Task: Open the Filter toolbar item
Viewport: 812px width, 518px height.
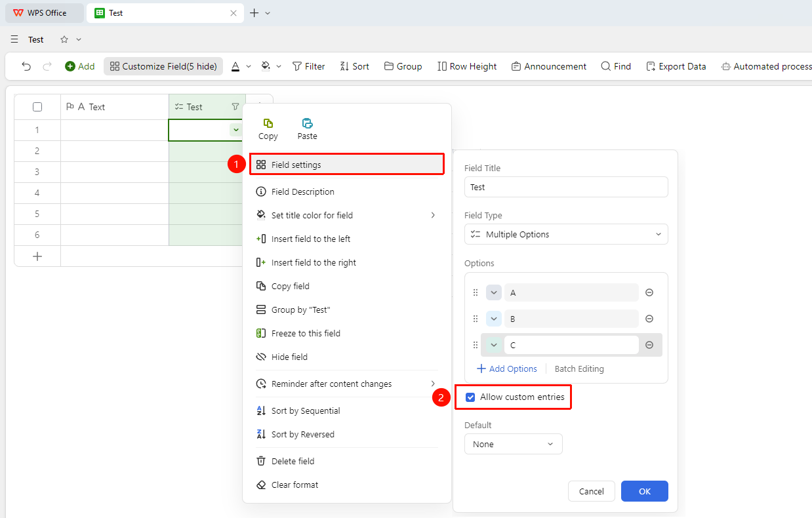Action: [308, 66]
